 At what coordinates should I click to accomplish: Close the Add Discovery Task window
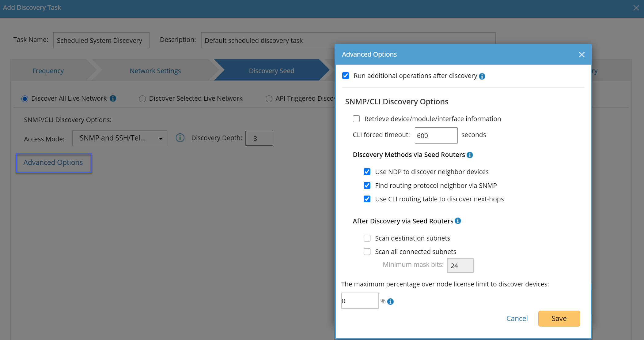636,8
